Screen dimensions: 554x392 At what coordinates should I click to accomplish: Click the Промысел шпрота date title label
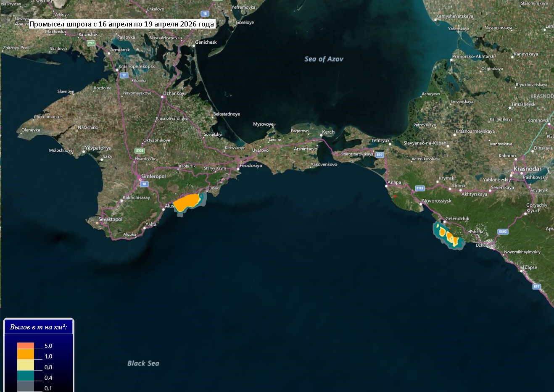coord(121,24)
